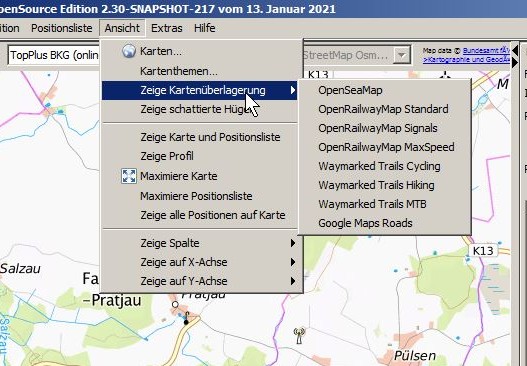This screenshot has height=366, width=527.
Task: Open the TopPlus BKG map combo box
Action: coord(54,55)
